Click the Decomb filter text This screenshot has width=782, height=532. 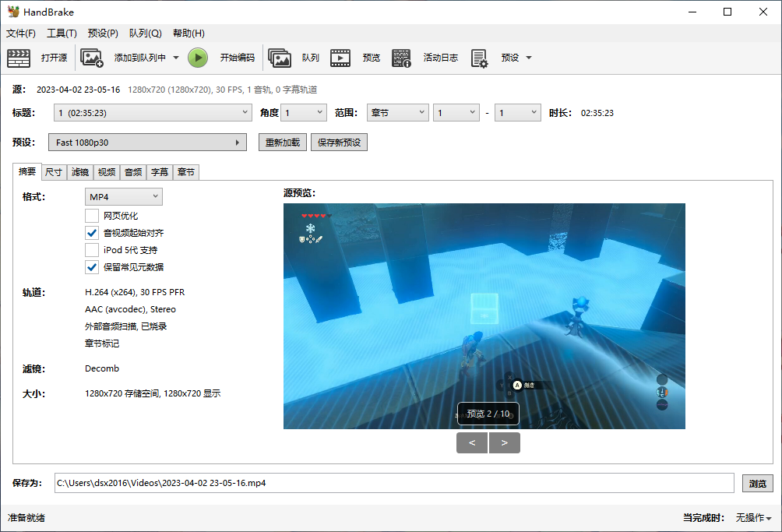click(102, 368)
